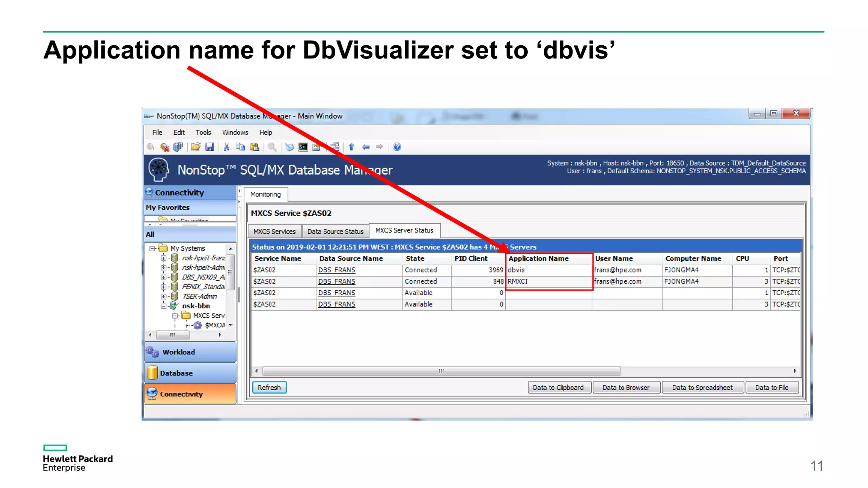Open DBS_FRANS link in the RMXCI row
The height and width of the screenshot is (488, 868).
pyautogui.click(x=337, y=281)
